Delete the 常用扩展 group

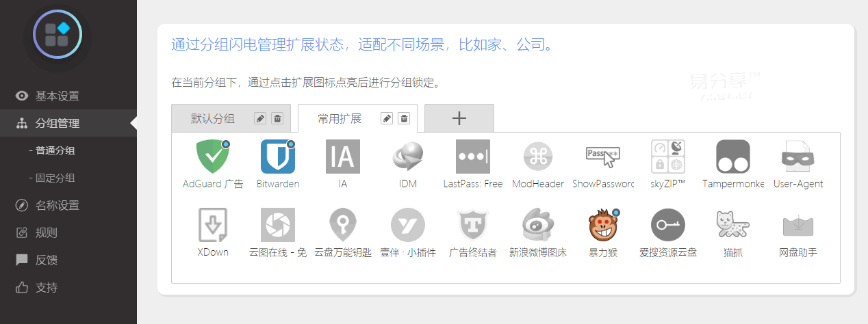pos(404,118)
